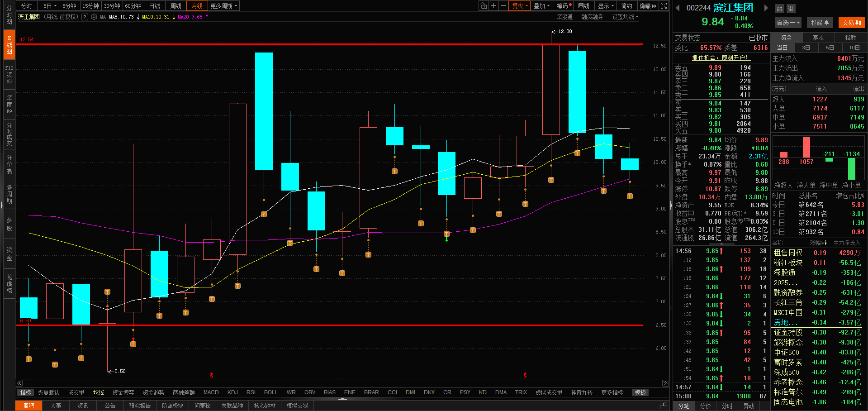
Task: Expand the handle below the indicator bar
Action: tap(343, 399)
